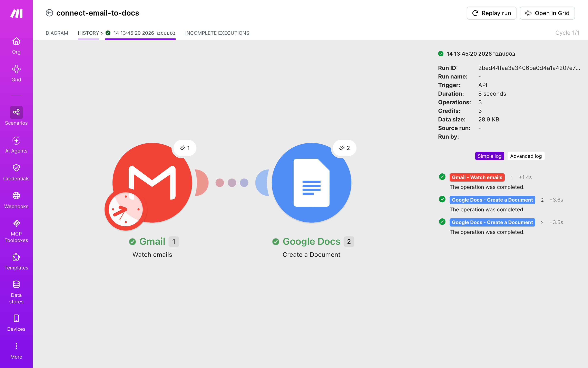Open the Gmail operations bubble showing 1
The image size is (588, 368).
(x=185, y=148)
